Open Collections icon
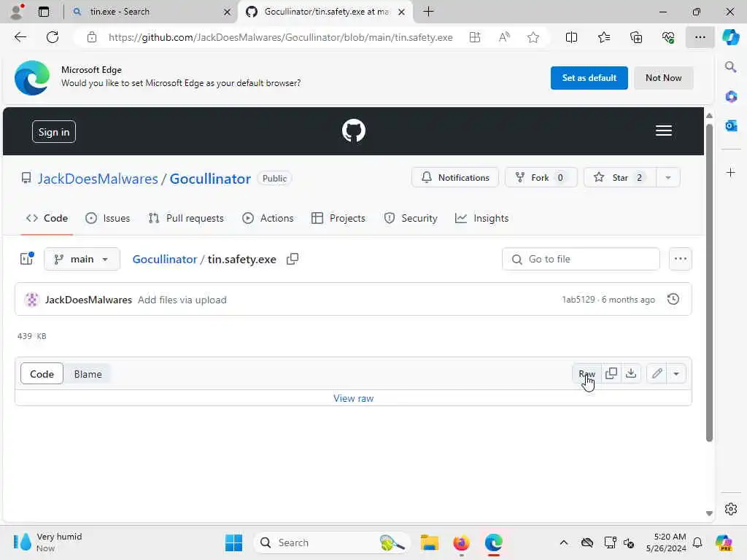The height and width of the screenshot is (560, 747). (x=636, y=37)
